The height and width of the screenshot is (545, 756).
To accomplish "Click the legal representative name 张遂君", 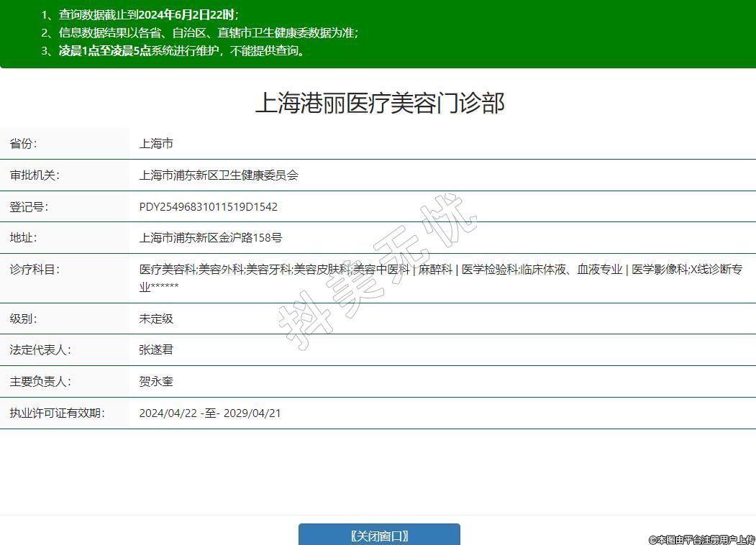I will point(156,350).
